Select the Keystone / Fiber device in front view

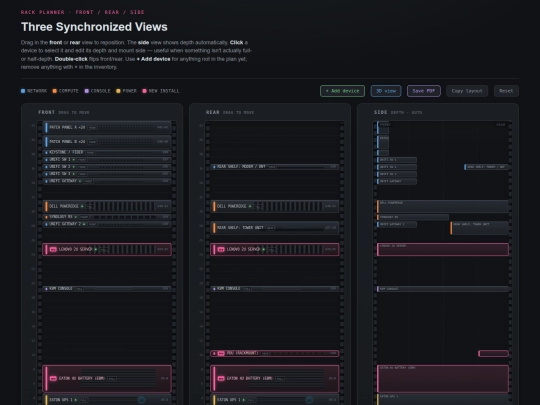click(107, 152)
